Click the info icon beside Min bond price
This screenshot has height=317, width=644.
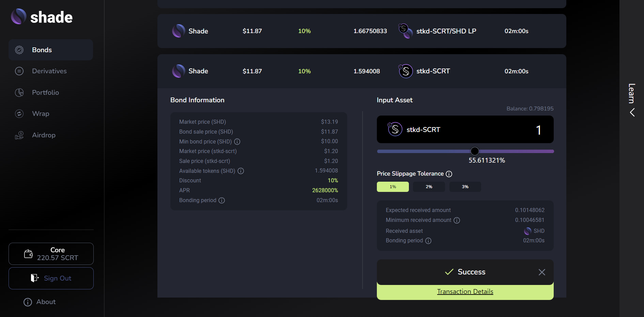[x=237, y=141]
